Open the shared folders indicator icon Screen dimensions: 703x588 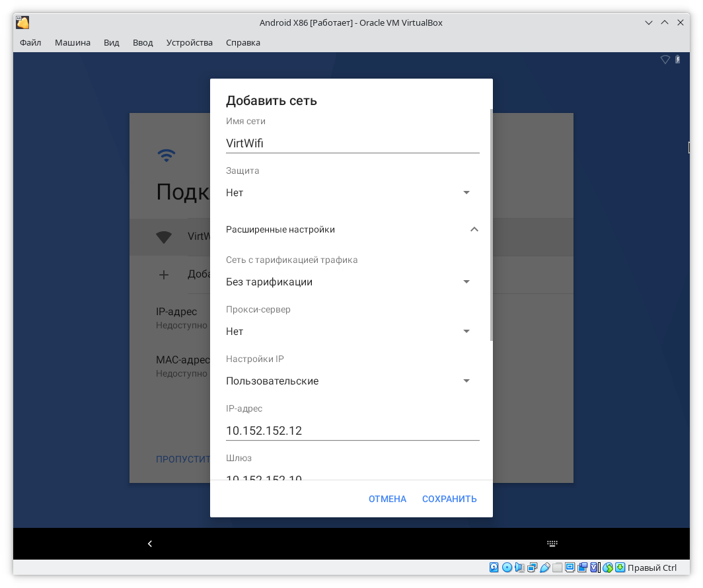[x=557, y=568]
